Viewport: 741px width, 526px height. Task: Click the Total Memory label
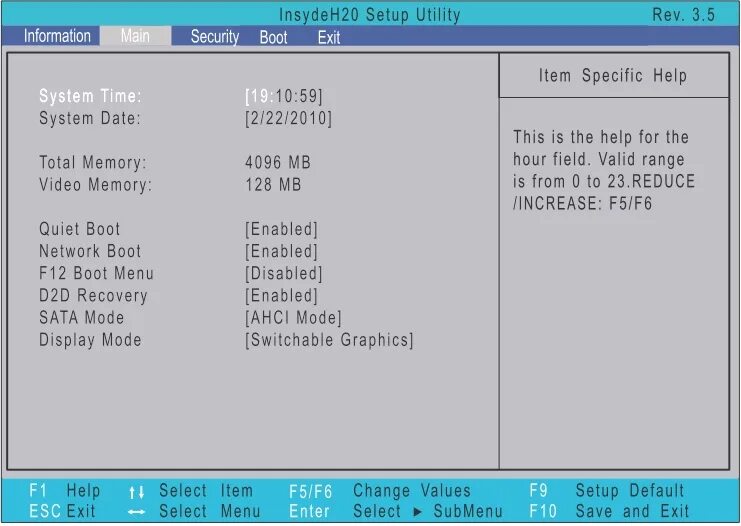click(x=93, y=163)
